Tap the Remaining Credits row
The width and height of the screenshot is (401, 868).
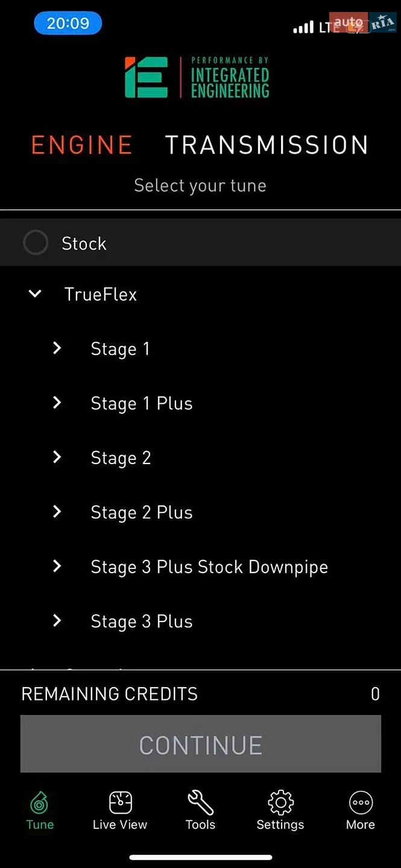click(200, 694)
